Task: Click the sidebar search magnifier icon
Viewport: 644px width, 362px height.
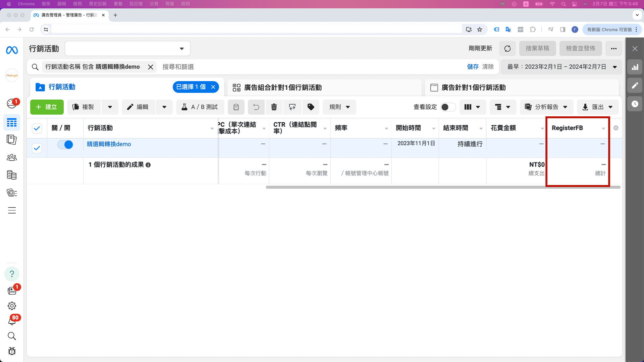Action: point(12,336)
